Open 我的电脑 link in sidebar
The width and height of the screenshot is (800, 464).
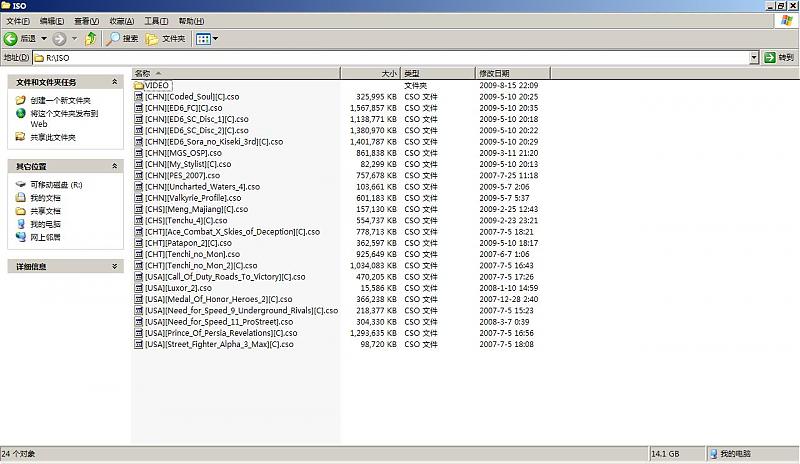pos(45,224)
